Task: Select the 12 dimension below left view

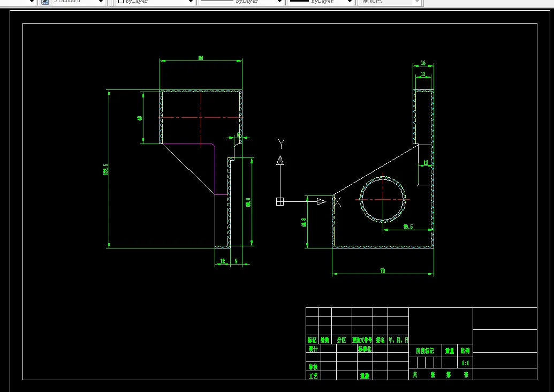Action: point(223,261)
